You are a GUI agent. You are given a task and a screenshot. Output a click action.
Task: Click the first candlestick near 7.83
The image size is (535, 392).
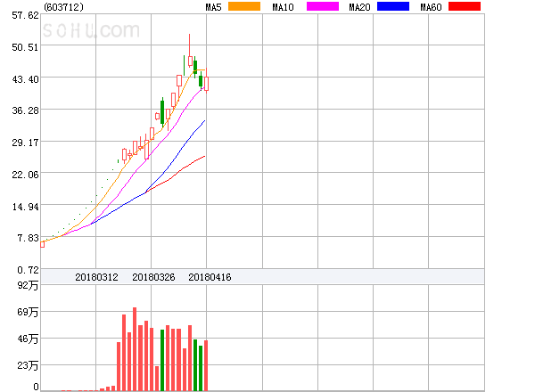click(x=42, y=244)
